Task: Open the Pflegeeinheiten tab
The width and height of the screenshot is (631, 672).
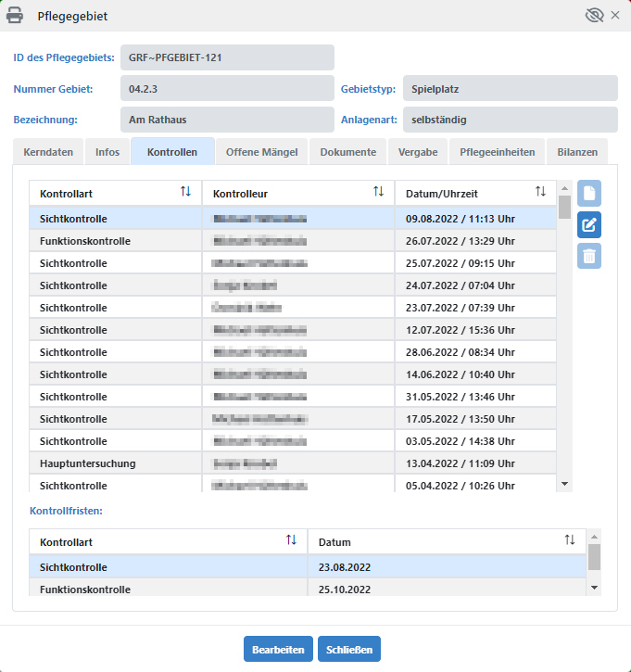Action: 497,152
